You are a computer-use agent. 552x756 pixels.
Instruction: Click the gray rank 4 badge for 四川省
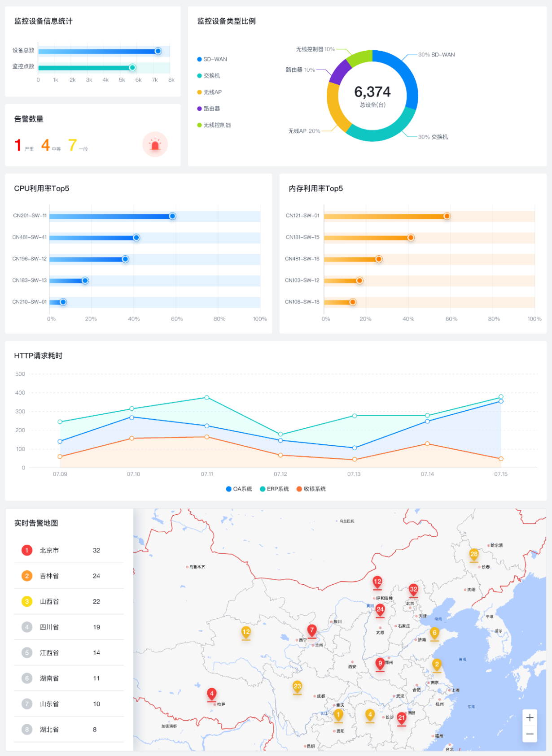coord(27,627)
